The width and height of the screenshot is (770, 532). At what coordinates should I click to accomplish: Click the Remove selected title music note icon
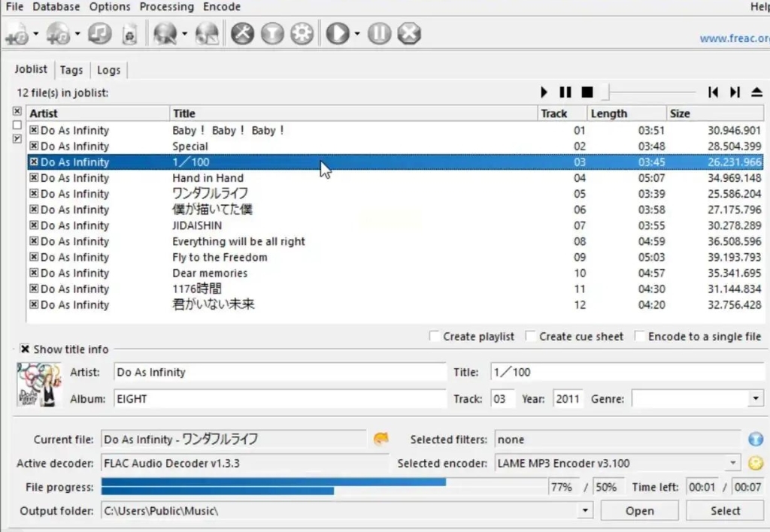point(100,34)
